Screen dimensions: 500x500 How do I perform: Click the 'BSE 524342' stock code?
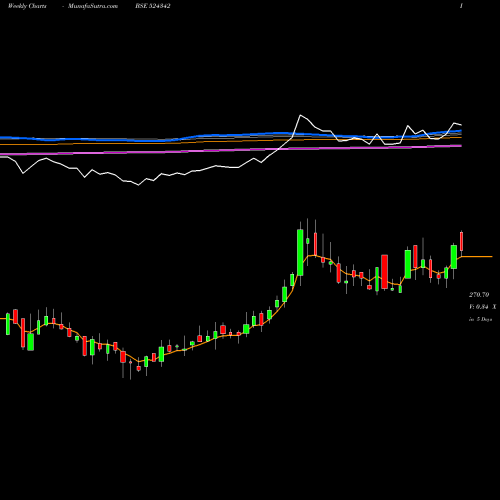(x=153, y=6)
